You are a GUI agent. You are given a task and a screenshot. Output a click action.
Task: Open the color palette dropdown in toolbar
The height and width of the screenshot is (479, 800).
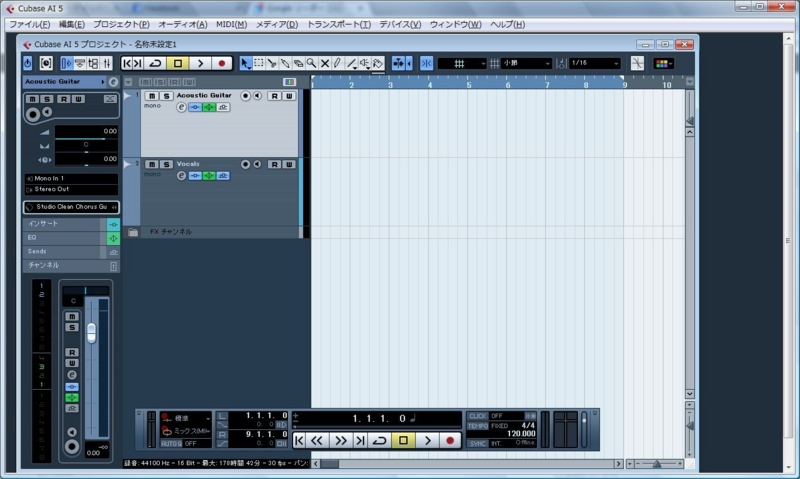point(664,63)
